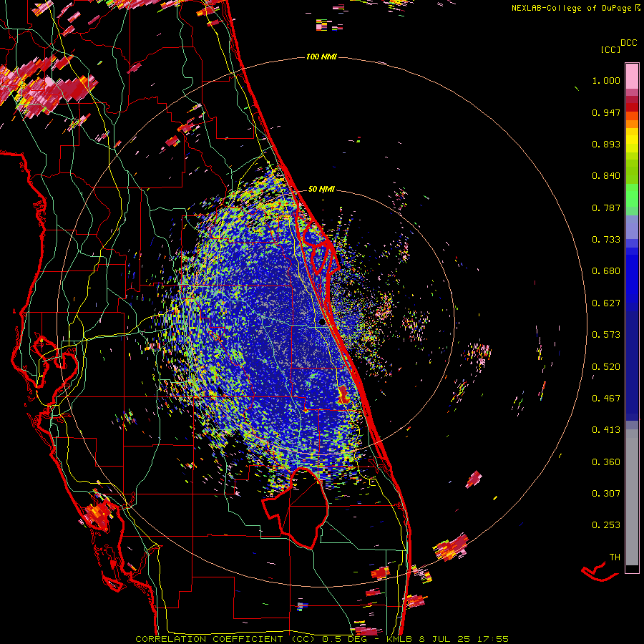Click the TH threshold label
644x644 pixels.
click(615, 557)
